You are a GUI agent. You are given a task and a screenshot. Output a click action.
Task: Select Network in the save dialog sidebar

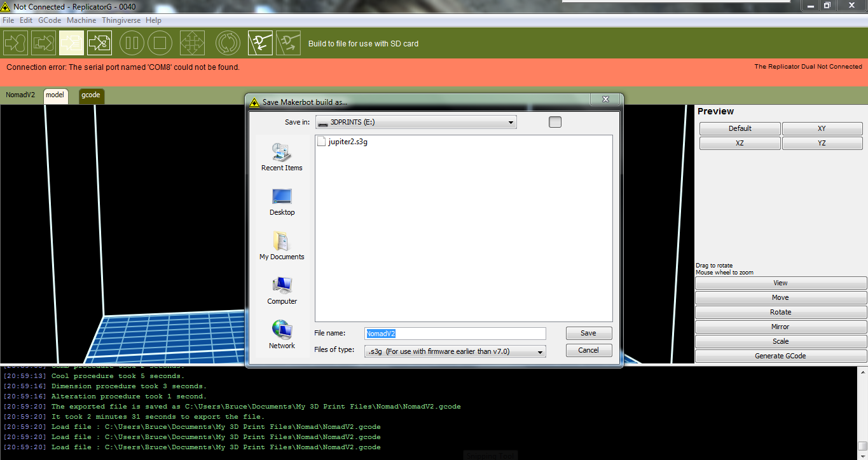click(x=282, y=335)
